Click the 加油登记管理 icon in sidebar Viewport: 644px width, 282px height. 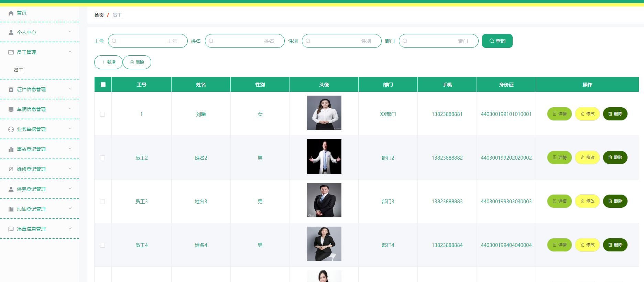point(11,209)
